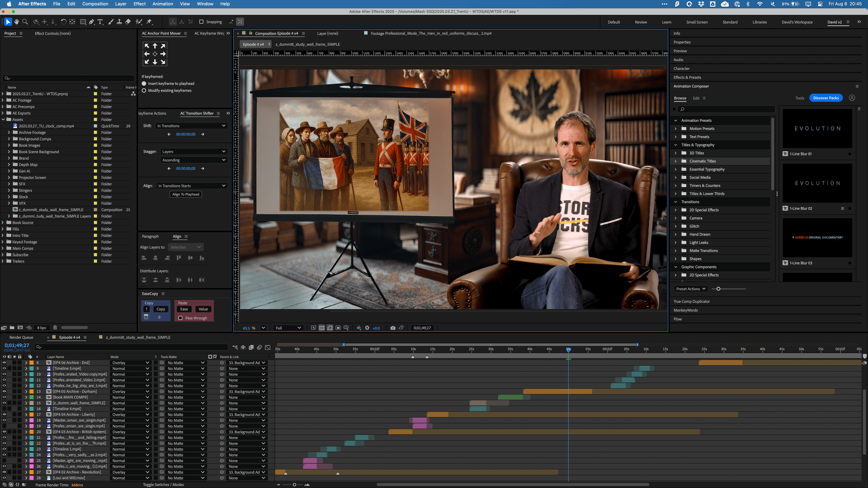Open the Preset Actions dropdown

click(691, 289)
